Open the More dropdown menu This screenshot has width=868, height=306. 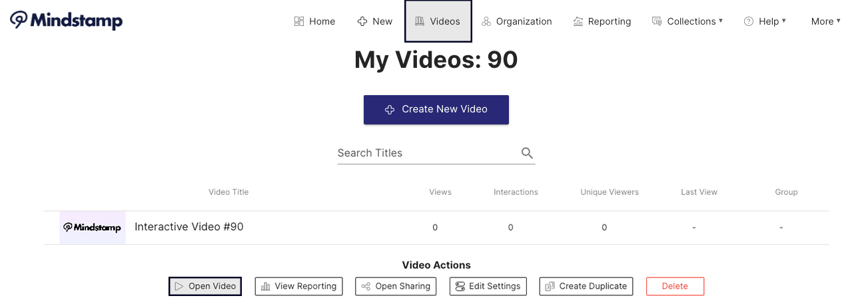tap(825, 21)
